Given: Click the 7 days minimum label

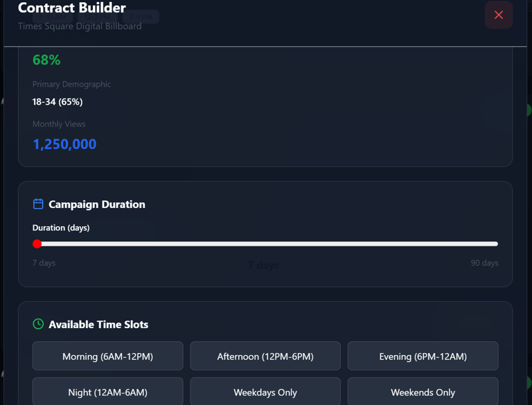Looking at the screenshot, I should pyautogui.click(x=44, y=264).
